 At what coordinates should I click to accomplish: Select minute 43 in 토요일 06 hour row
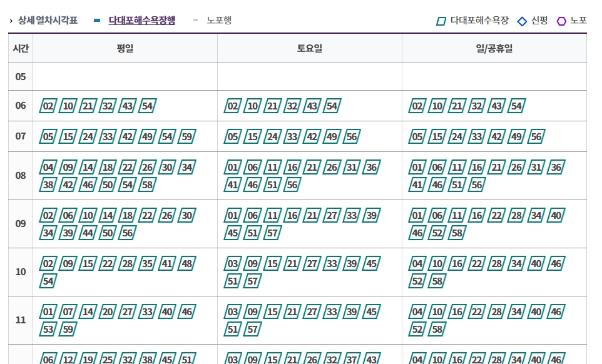(x=312, y=106)
